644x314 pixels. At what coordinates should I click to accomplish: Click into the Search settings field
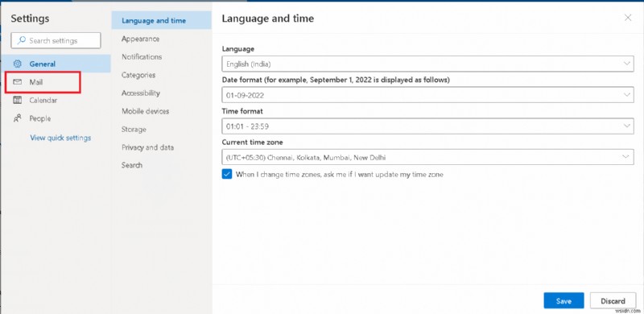56,40
